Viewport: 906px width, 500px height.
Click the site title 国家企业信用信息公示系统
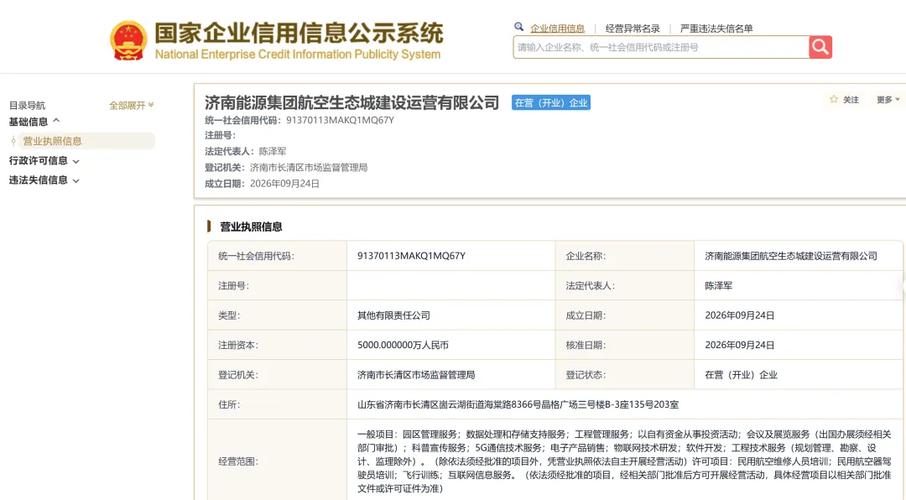[x=299, y=33]
